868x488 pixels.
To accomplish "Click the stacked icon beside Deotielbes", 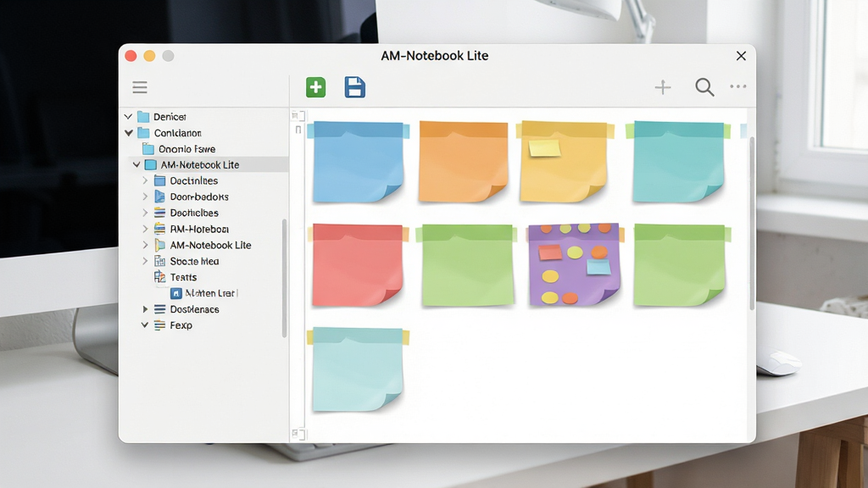I will click(x=160, y=213).
